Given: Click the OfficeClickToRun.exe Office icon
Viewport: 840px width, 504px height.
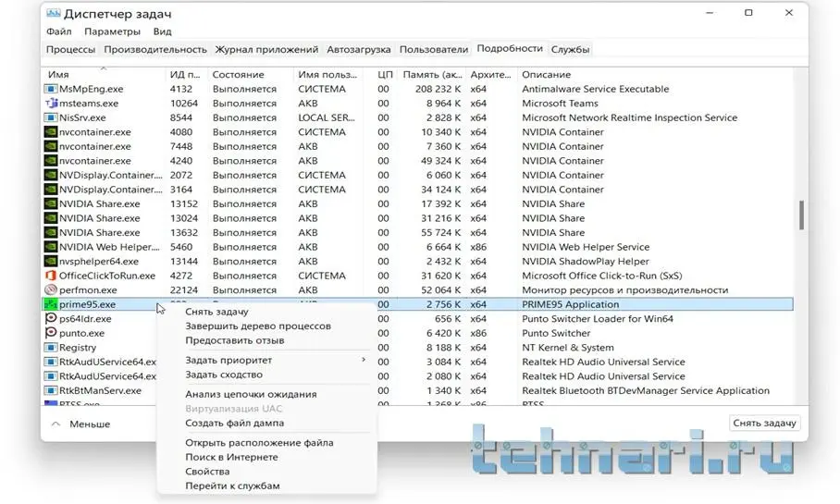Looking at the screenshot, I should 50,276.
